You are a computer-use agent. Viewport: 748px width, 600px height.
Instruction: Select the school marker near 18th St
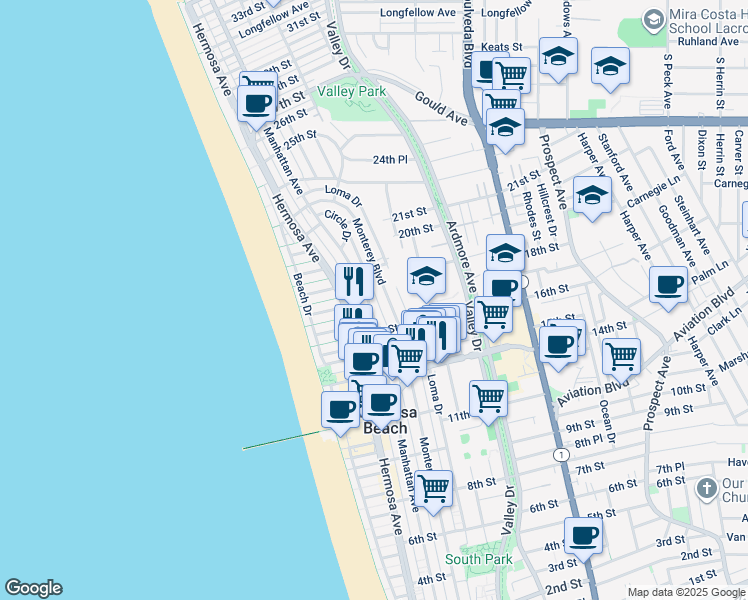click(505, 252)
